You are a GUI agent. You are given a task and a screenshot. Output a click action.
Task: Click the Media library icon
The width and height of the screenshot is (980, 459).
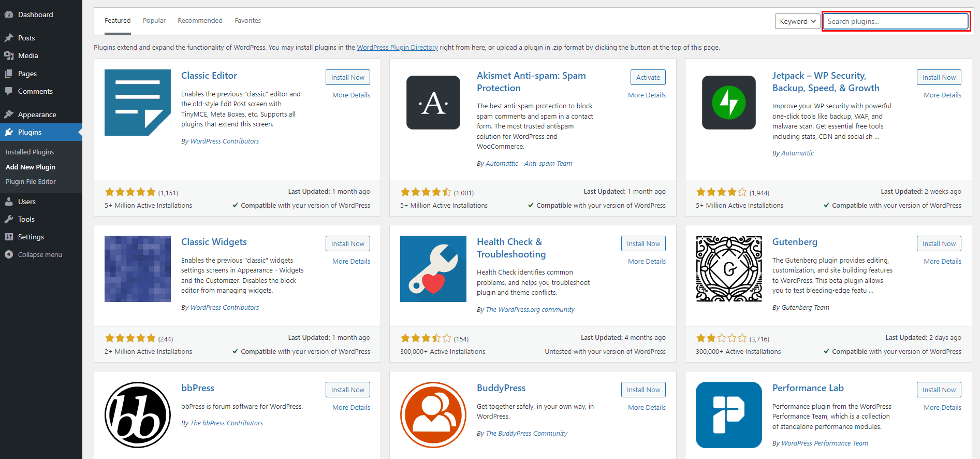9,55
